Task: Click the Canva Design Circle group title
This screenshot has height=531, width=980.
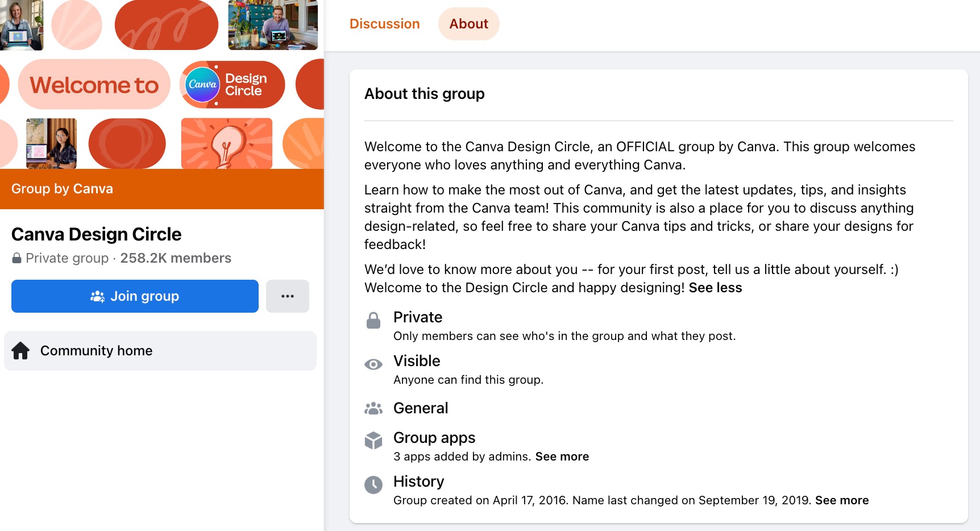Action: tap(97, 234)
